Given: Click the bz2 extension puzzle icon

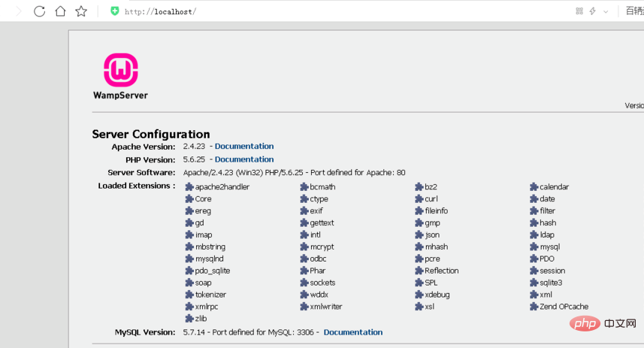Looking at the screenshot, I should [x=419, y=187].
